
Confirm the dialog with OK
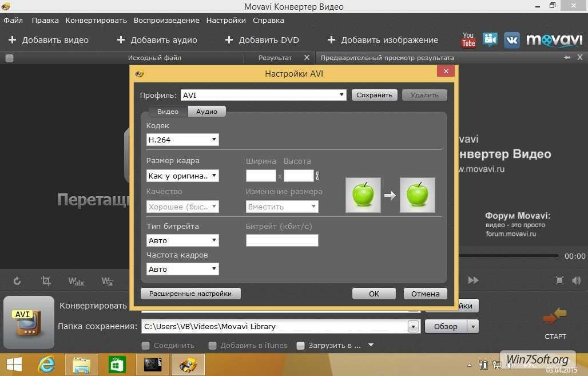tap(374, 294)
